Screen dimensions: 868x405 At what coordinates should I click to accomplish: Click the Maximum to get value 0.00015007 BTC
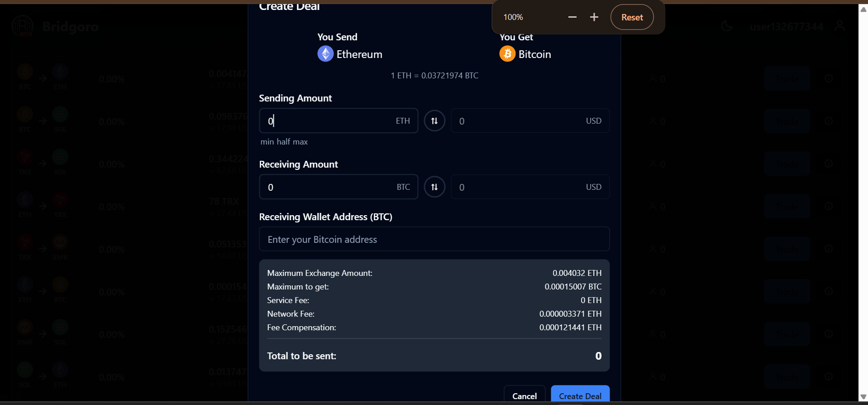[573, 287]
